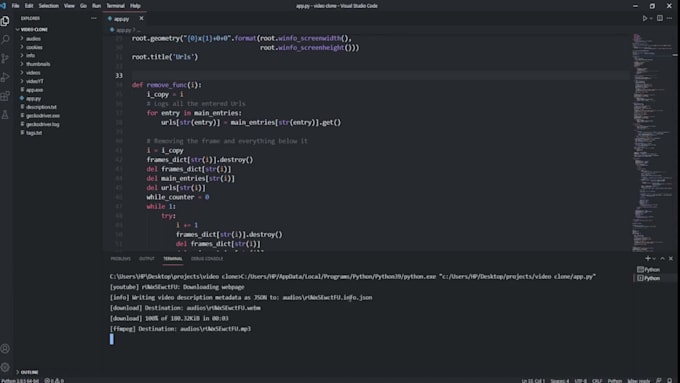Open the Testing beaker icon
Screen dimensions: 680x383
5,115
